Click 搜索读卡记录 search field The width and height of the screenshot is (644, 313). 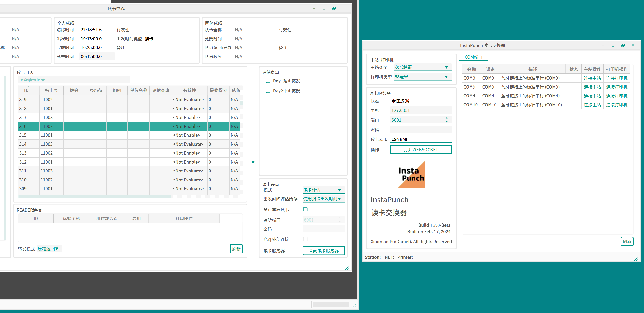74,80
